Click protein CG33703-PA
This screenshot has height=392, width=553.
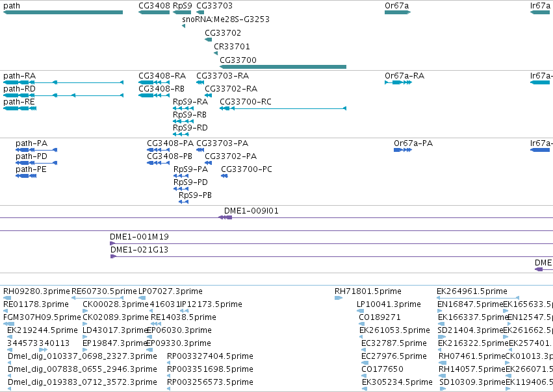[200, 150]
